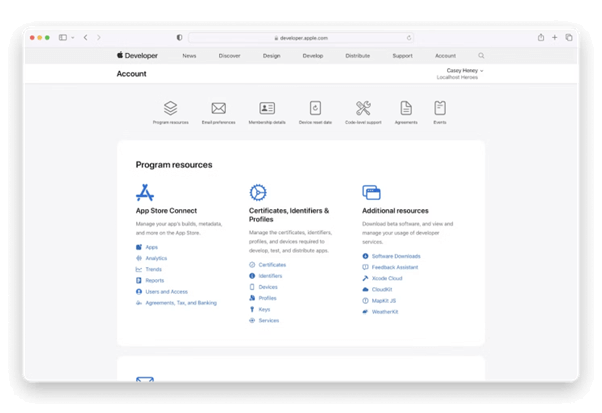This screenshot has height=413, width=602.
Task: Toggle Safari sidebar button
Action: pos(63,37)
